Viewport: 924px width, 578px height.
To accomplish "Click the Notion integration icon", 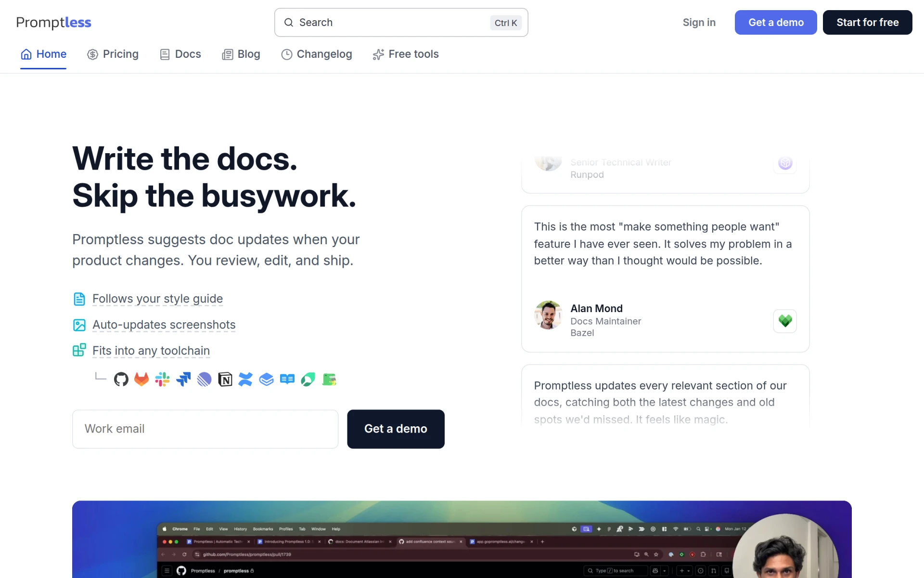I will tap(225, 380).
